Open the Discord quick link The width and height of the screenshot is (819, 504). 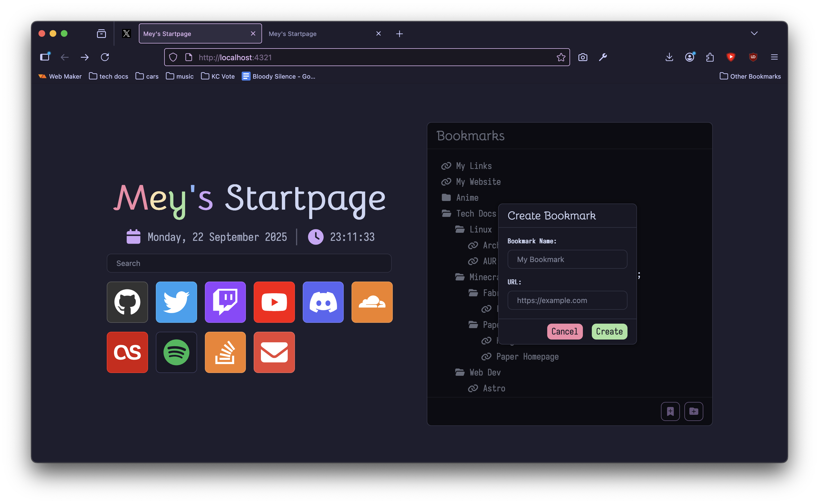(323, 302)
